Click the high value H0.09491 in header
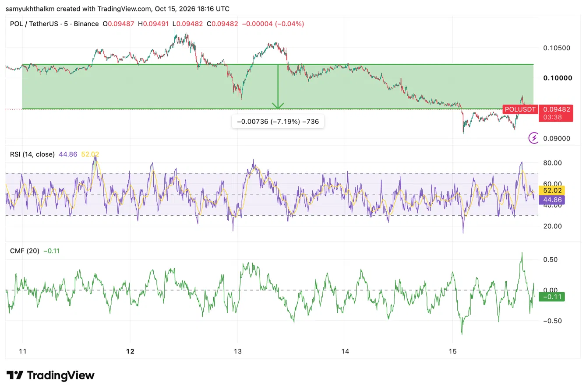Viewport: 586px width, 392px height. (x=153, y=24)
